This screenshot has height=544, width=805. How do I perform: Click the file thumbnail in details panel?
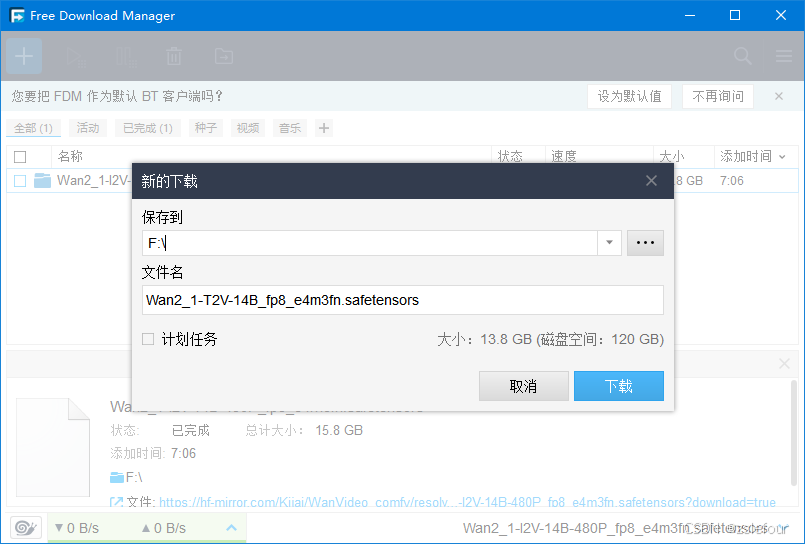pyautogui.click(x=53, y=447)
